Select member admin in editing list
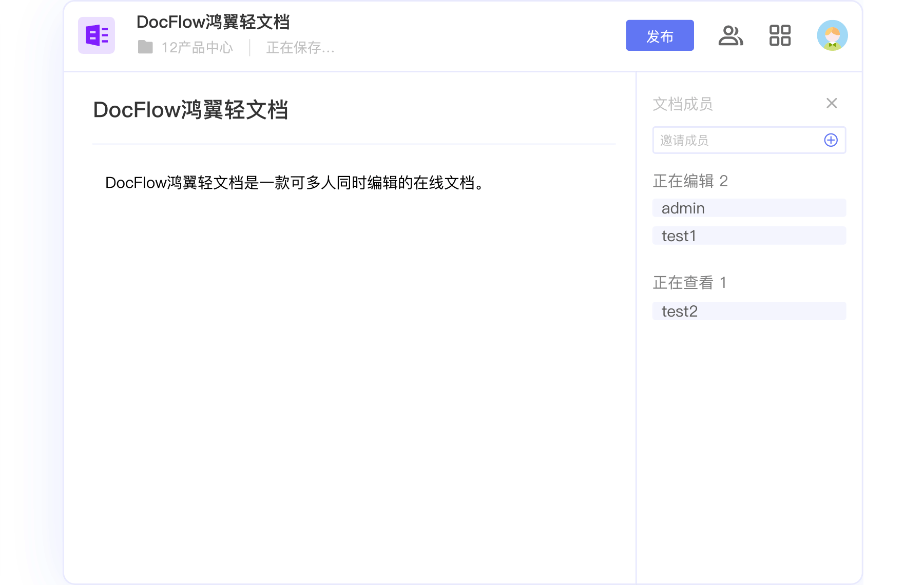 (x=749, y=208)
